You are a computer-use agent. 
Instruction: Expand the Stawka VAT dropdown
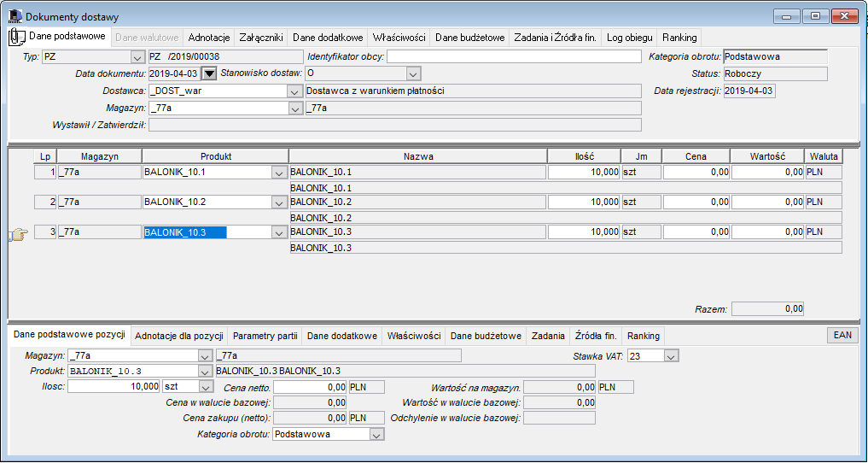coord(671,357)
